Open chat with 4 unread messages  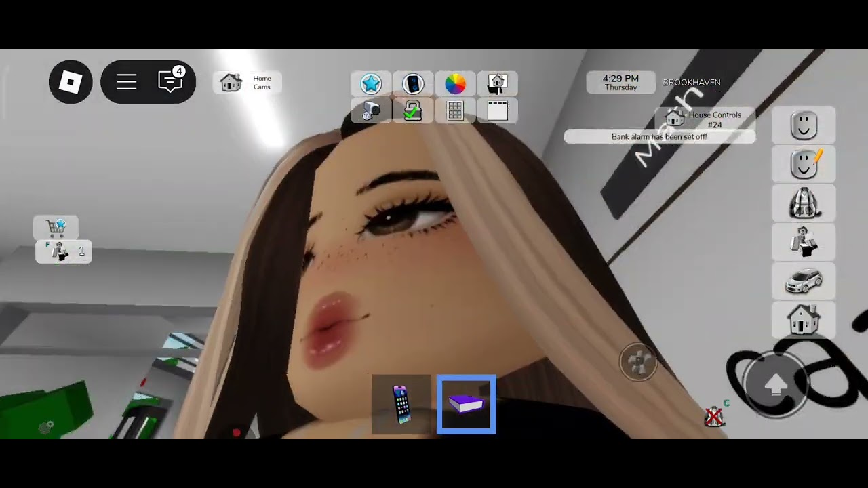[171, 81]
